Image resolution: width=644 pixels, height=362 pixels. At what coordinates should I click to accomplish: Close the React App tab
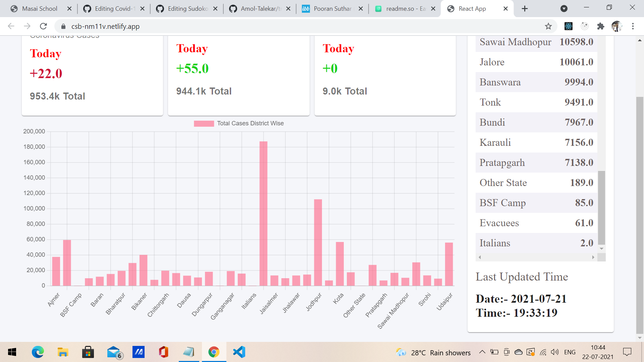(x=505, y=9)
